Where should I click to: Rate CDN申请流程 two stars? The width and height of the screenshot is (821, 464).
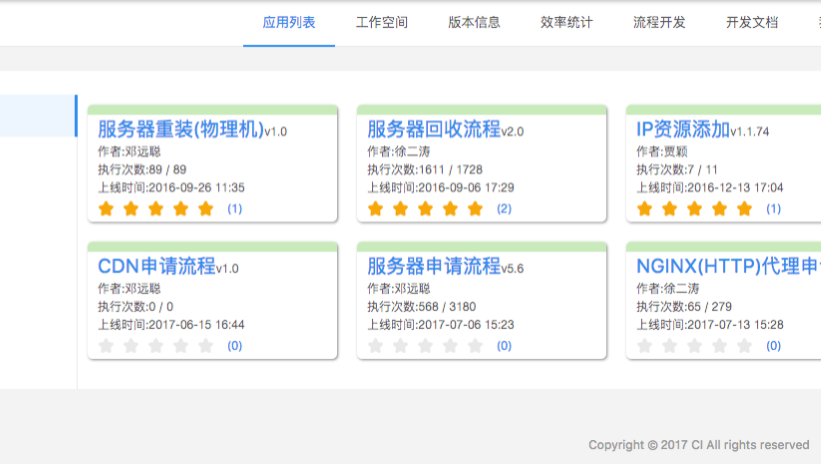(x=131, y=346)
